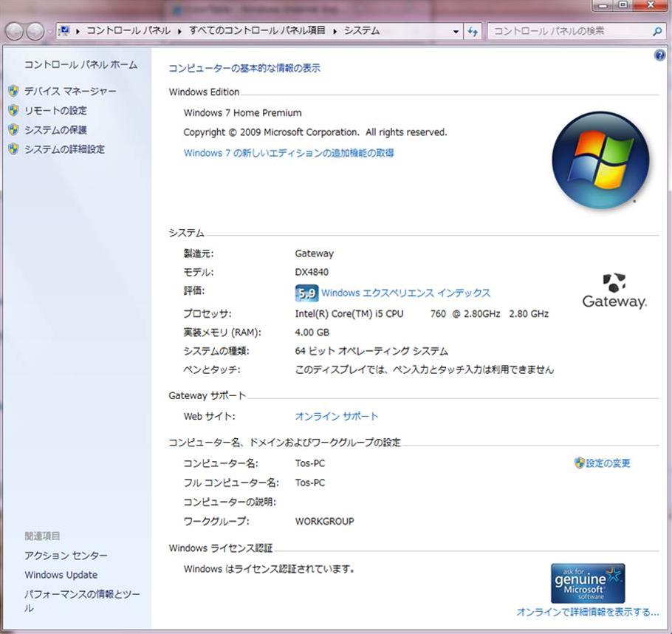Click the shield icon beside デバイス マネージャー
Viewport: 672px width, 634px height.
[x=13, y=91]
